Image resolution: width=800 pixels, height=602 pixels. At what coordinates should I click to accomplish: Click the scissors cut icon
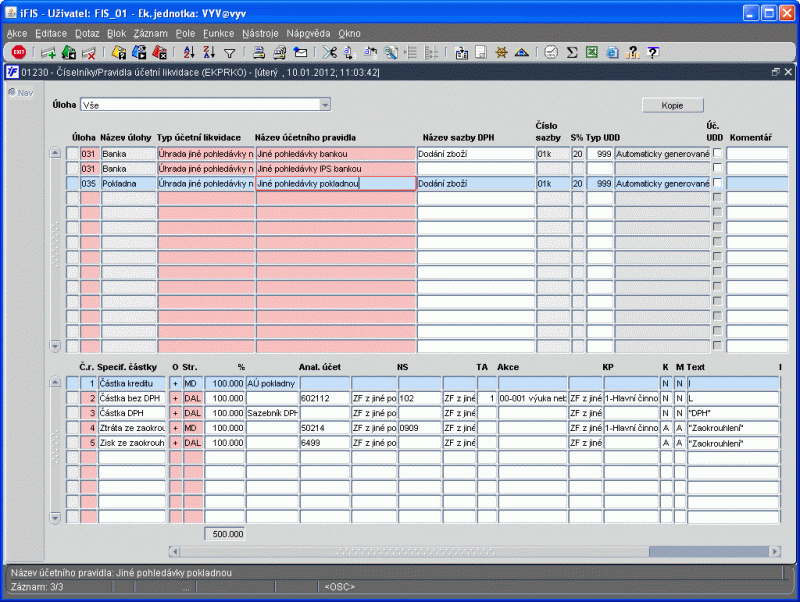(x=330, y=52)
